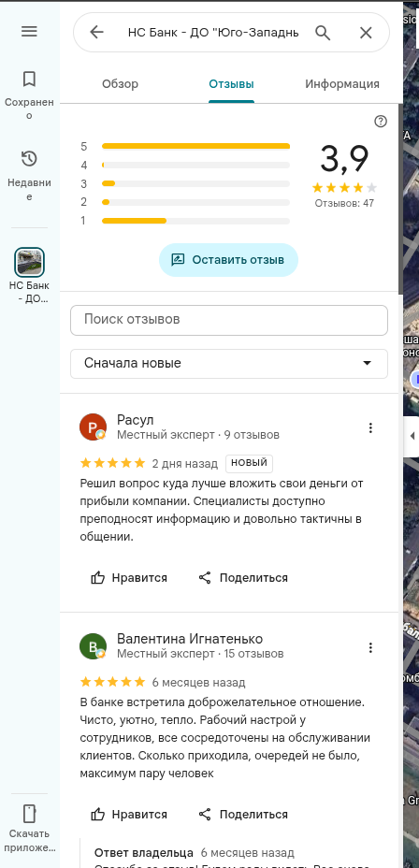Screen dimensions: 419x868
Task: Open the help question mark icon
Action: click(381, 122)
